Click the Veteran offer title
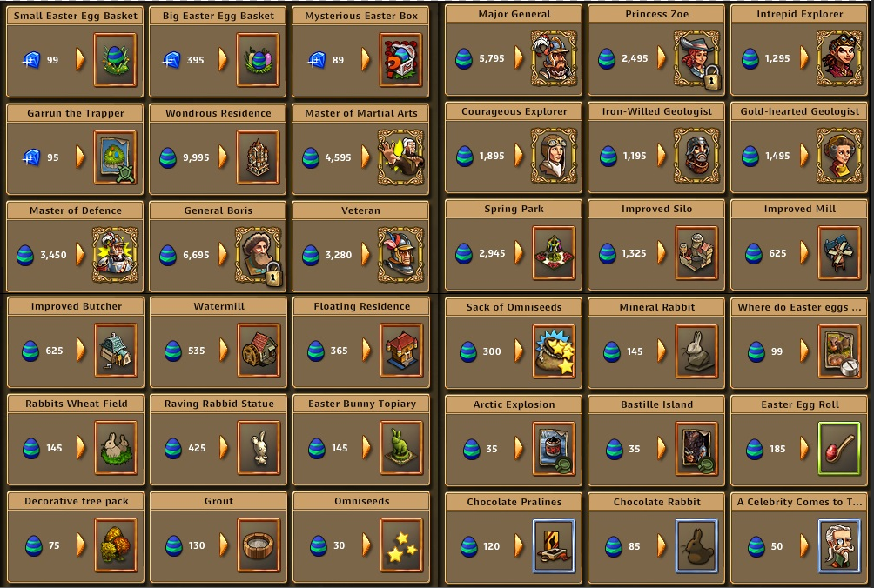Viewport: 874px width, 588px height. pos(360,210)
